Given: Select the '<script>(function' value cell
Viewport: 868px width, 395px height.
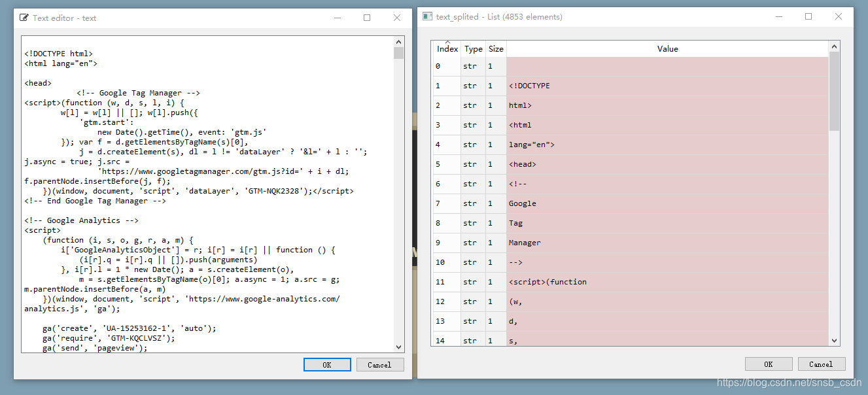Looking at the screenshot, I should pos(667,282).
